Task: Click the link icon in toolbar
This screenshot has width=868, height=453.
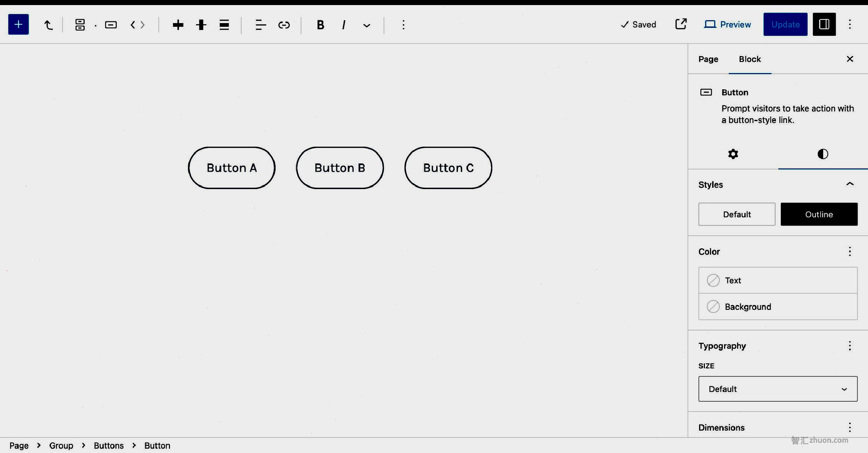Action: click(x=284, y=25)
